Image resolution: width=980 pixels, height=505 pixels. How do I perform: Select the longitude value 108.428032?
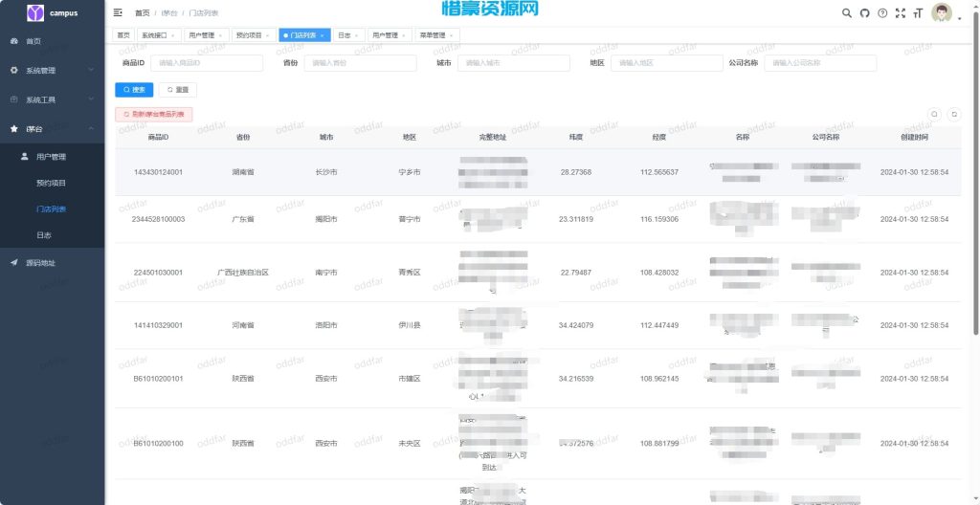tap(659, 273)
